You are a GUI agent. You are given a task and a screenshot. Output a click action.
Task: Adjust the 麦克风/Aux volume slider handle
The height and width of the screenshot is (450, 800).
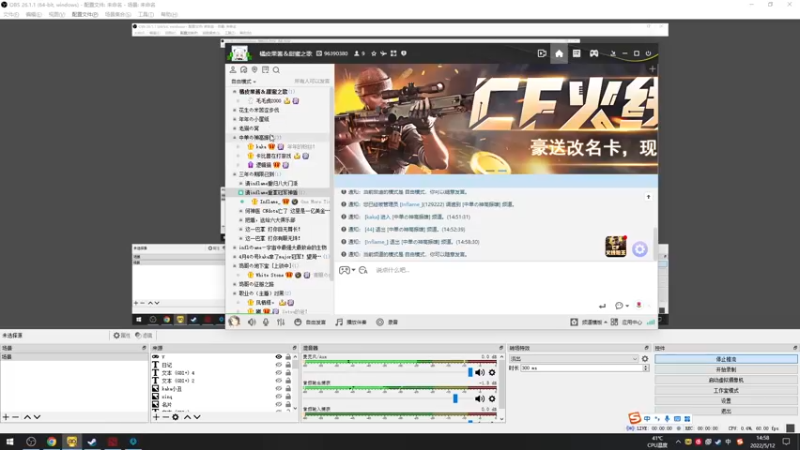click(x=470, y=372)
